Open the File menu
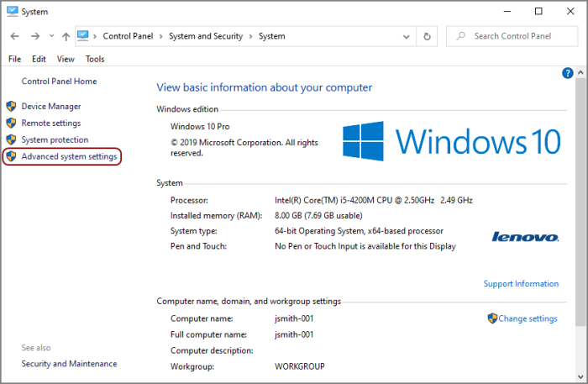The image size is (588, 384). (14, 59)
